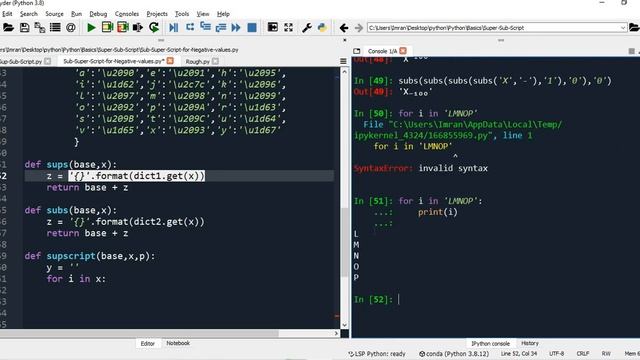
Task: Click the 'def sups(base,x):' code line
Action: pyautogui.click(x=71, y=164)
